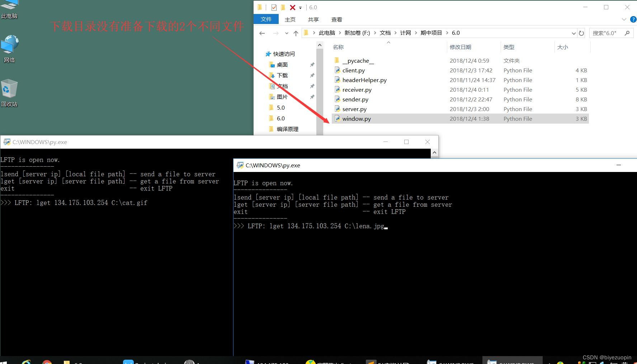This screenshot has height=364, width=637.
Task: Open the 此电脑 desktop icon
Action: coord(9,9)
